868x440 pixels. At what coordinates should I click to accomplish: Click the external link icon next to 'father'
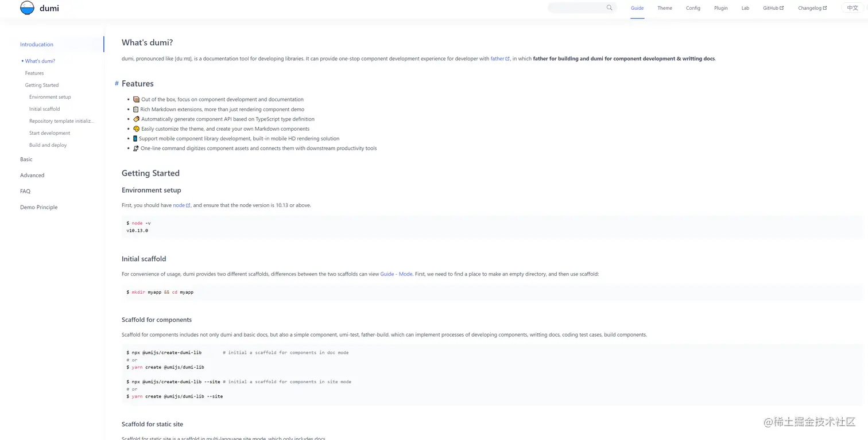click(x=507, y=59)
